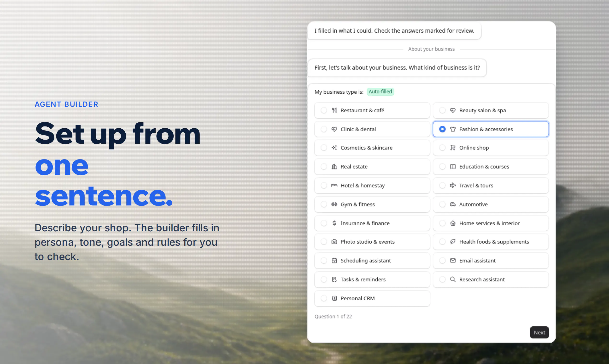
Task: Click the text 'Question 1 of 22'
Action: coord(333,316)
